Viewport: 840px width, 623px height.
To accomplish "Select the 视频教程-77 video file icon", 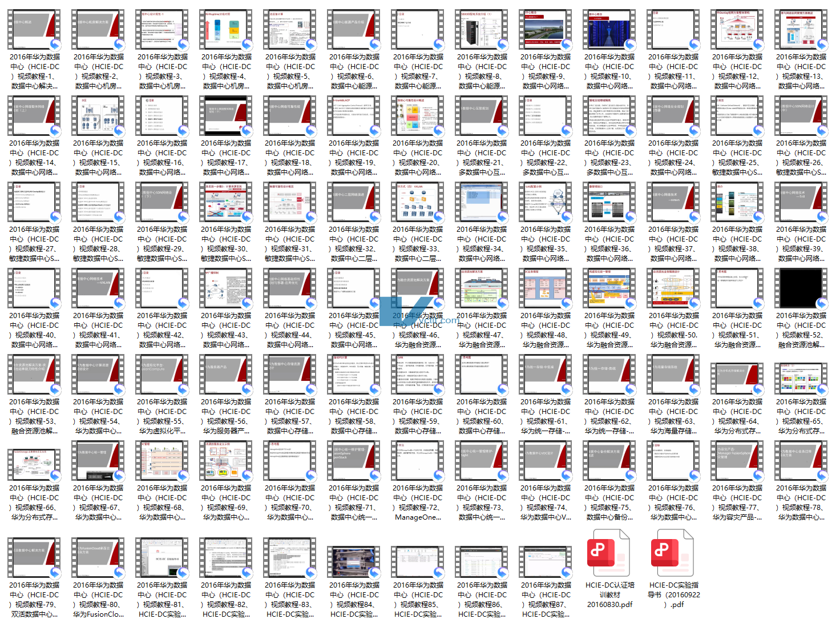I will pos(737,461).
